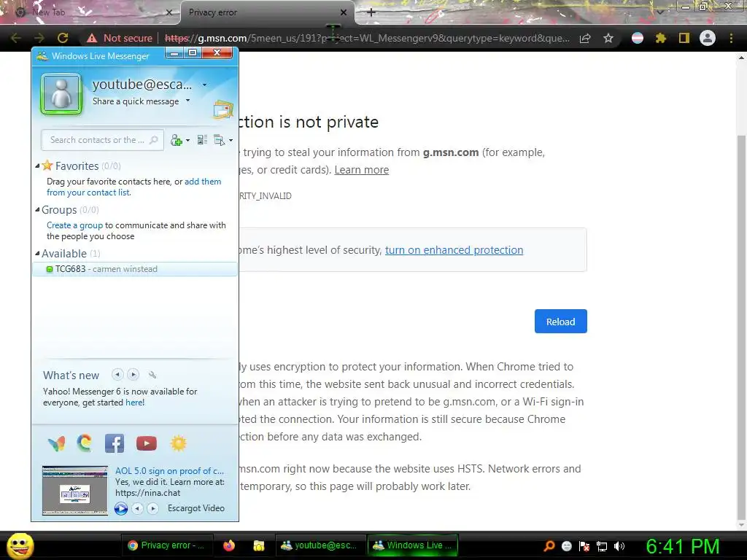Select contact TCG683 - carmen winstead

(135, 269)
